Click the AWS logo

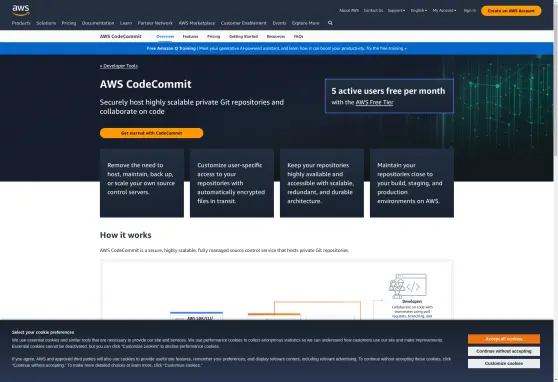(21, 10)
